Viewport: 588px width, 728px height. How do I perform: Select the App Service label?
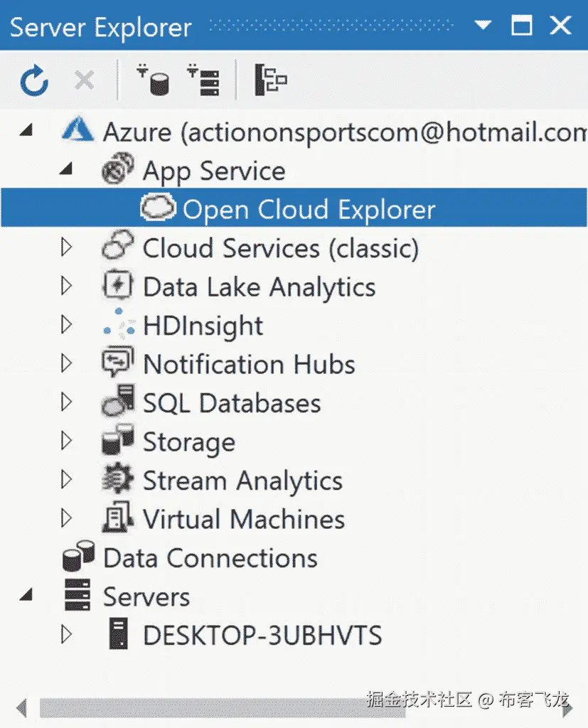point(214,171)
